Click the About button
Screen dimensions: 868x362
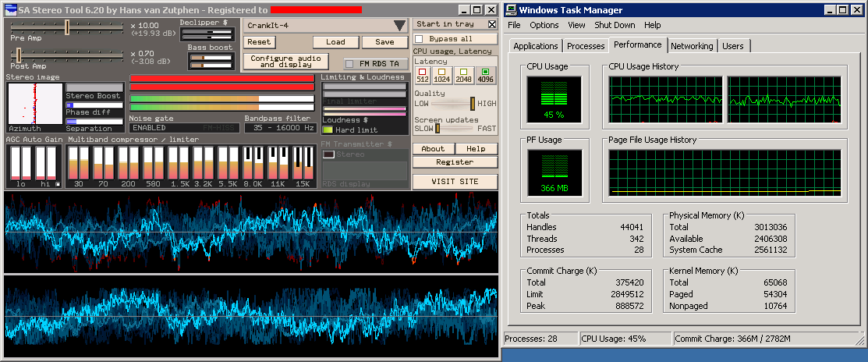(433, 149)
